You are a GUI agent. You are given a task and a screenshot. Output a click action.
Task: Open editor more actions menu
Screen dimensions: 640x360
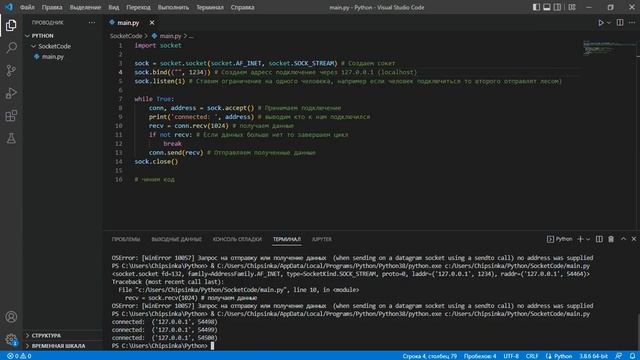(x=632, y=23)
